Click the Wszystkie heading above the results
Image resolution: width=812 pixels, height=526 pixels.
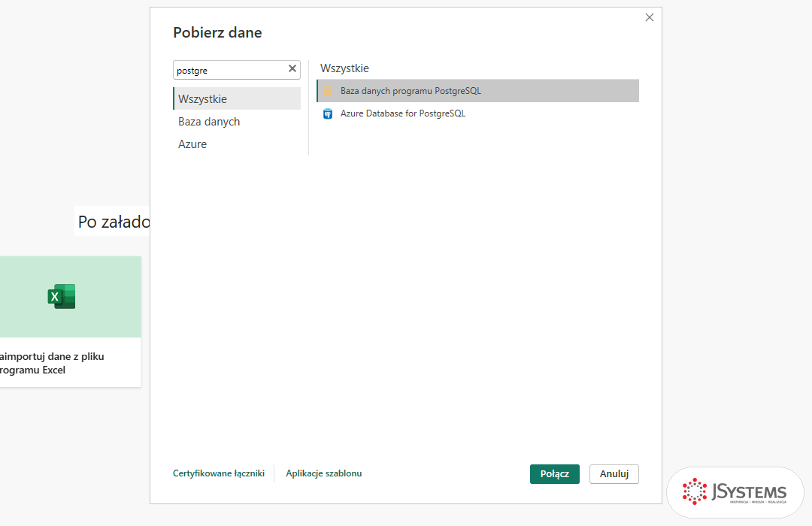(344, 68)
